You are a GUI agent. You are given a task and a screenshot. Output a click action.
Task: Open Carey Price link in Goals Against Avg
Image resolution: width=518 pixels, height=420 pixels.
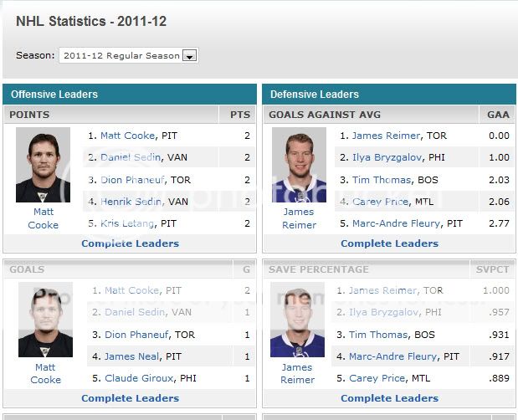point(380,202)
